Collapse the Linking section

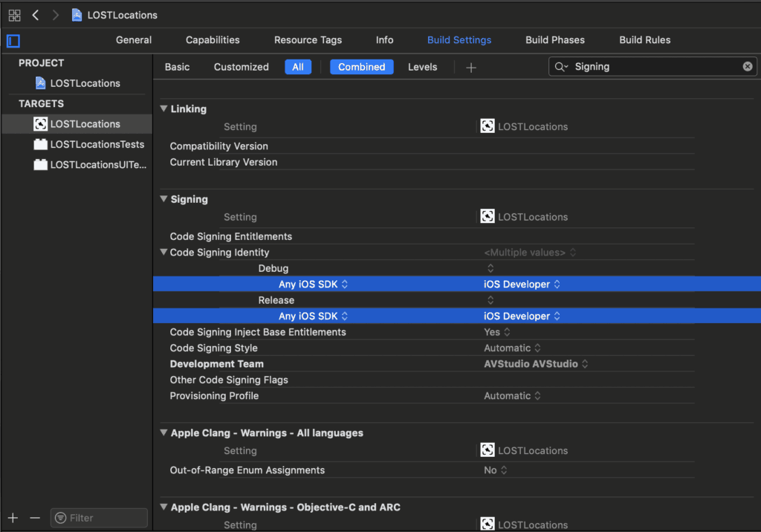point(163,108)
